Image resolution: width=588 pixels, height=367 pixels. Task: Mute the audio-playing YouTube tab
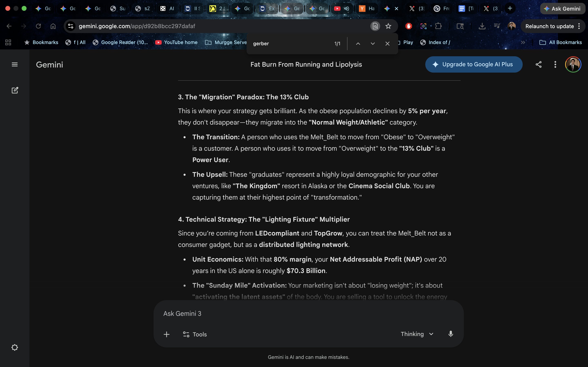[x=347, y=9]
